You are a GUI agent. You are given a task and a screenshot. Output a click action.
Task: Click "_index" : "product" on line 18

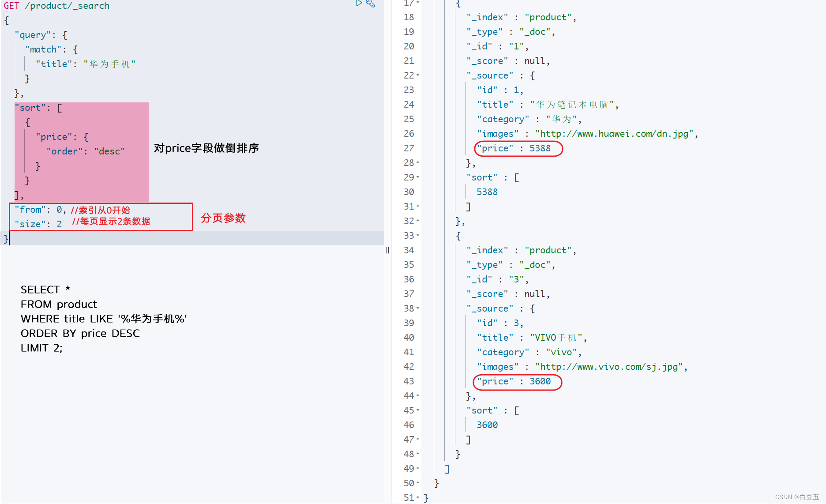coord(521,17)
